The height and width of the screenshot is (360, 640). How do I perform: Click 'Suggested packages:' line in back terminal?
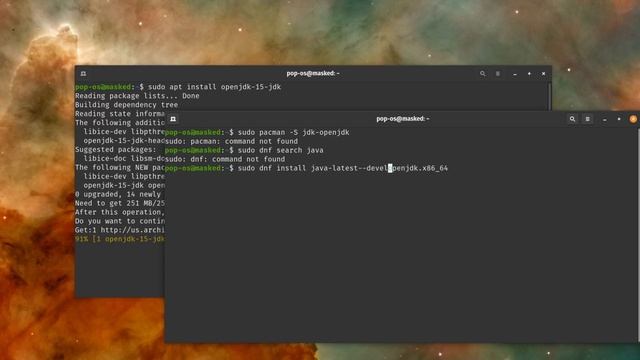116,150
